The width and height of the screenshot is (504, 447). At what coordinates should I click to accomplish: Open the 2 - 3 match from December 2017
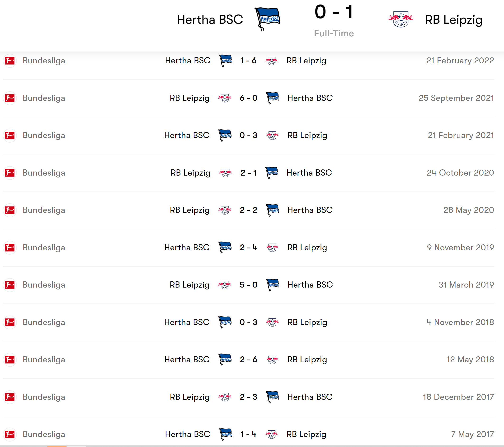click(248, 397)
